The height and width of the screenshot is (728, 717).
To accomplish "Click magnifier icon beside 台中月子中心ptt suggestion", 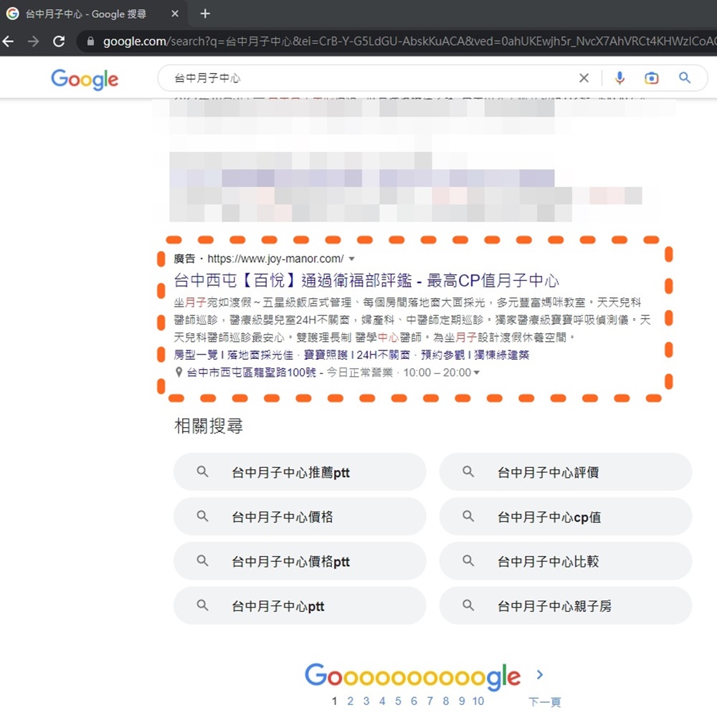I will 202,605.
